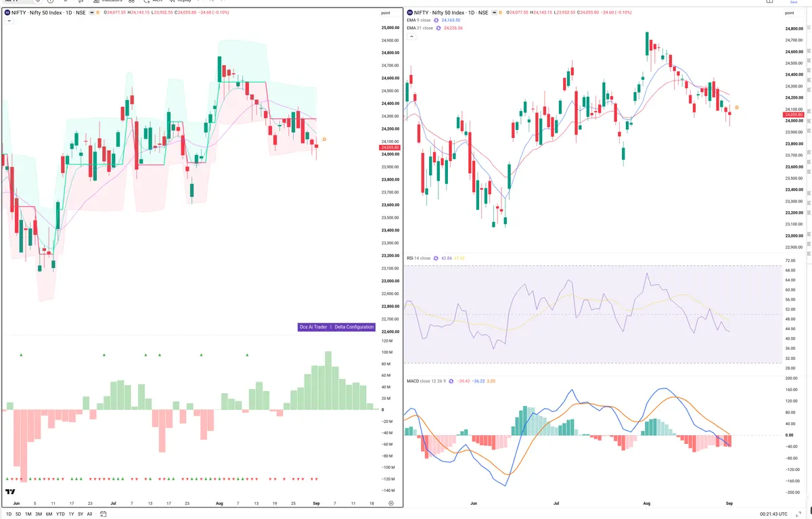Viewport: 812px width, 519px height.
Task: Select the 3M time range
Action: click(39, 514)
